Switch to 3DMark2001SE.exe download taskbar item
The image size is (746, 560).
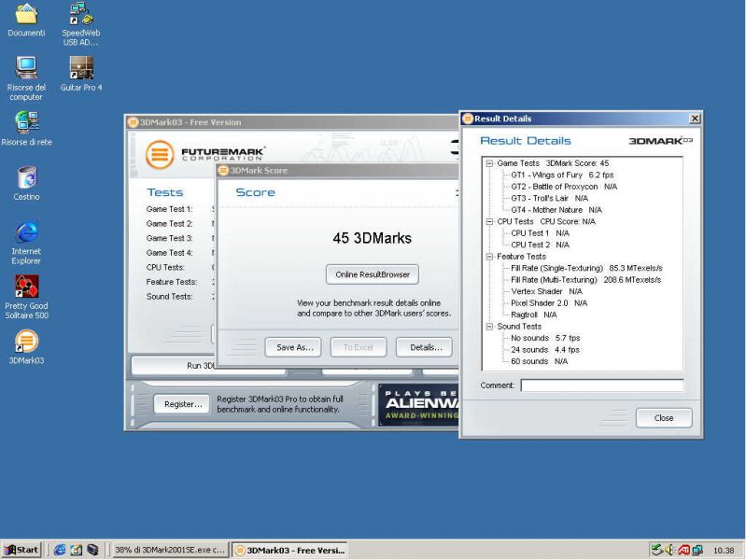click(170, 550)
